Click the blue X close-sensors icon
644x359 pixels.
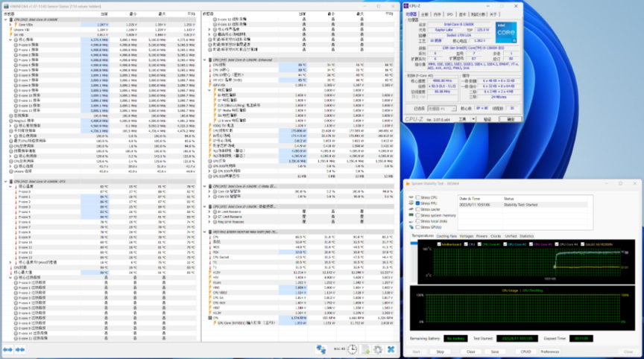[x=391, y=349]
